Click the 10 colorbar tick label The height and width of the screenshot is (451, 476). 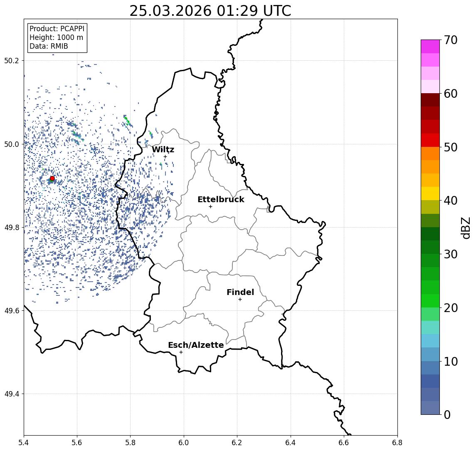click(x=450, y=361)
